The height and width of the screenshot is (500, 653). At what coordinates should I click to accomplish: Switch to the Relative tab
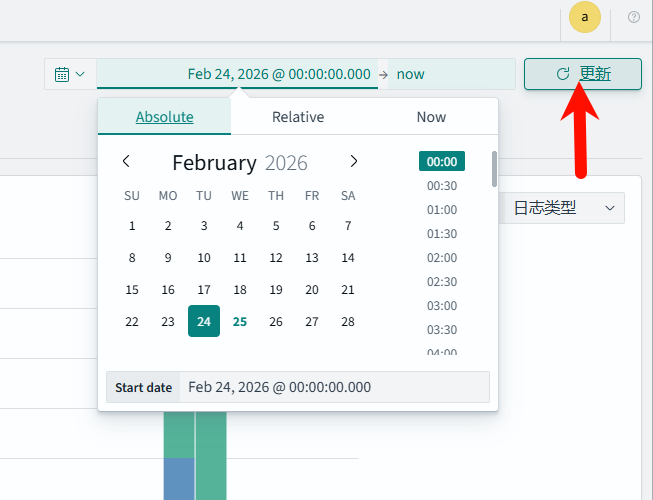coord(298,117)
